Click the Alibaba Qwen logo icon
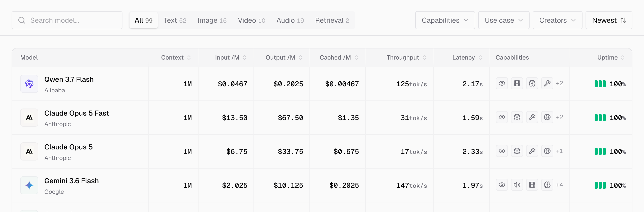Screen dimensions: 644x212 coord(29,84)
